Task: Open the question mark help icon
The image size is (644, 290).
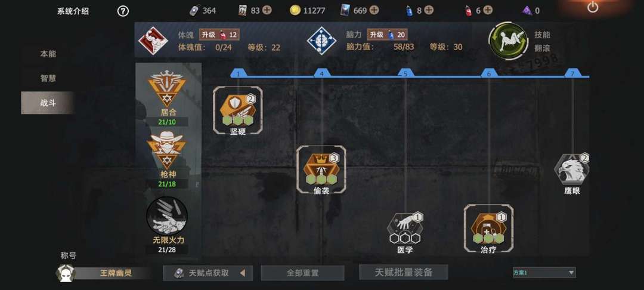Action: [x=123, y=11]
